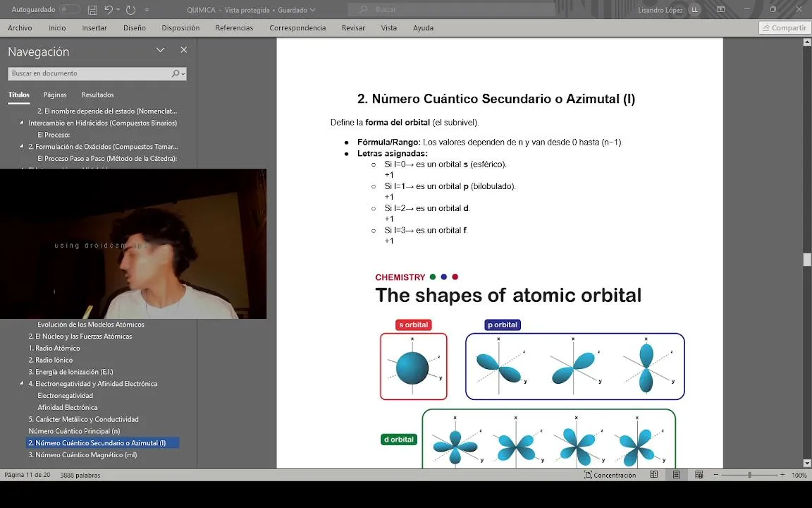Go to Afinidad Electrónica subheading
Screen dimensions: 812x508
click(x=68, y=408)
